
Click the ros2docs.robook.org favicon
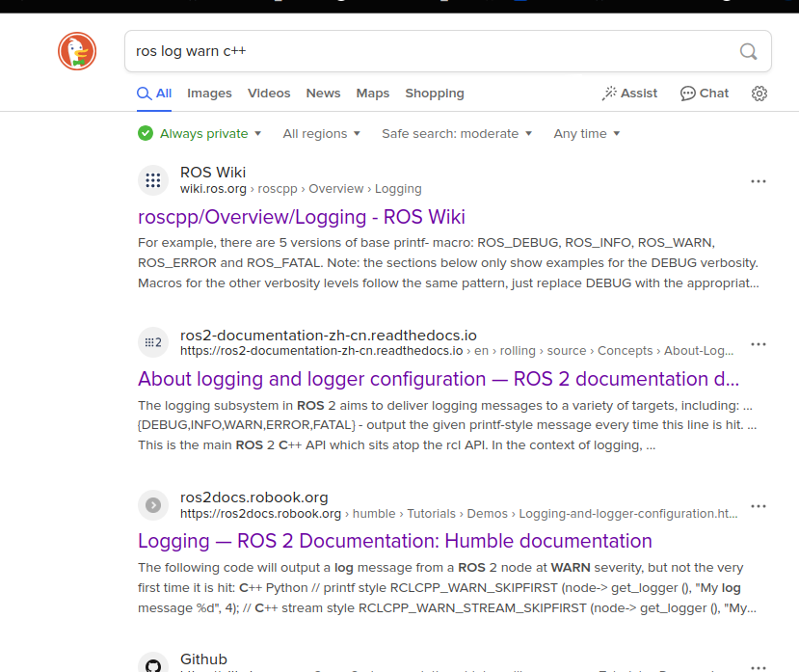point(153,505)
